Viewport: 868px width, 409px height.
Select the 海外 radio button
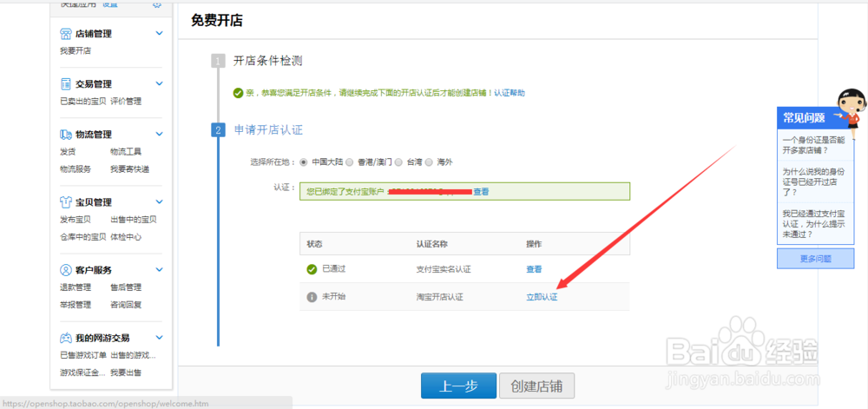pos(429,162)
